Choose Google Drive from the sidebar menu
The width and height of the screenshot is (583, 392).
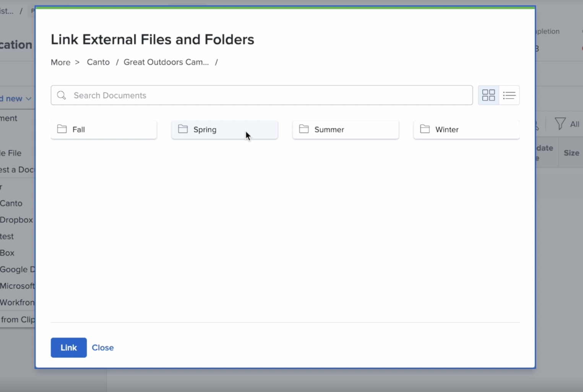[16, 269]
